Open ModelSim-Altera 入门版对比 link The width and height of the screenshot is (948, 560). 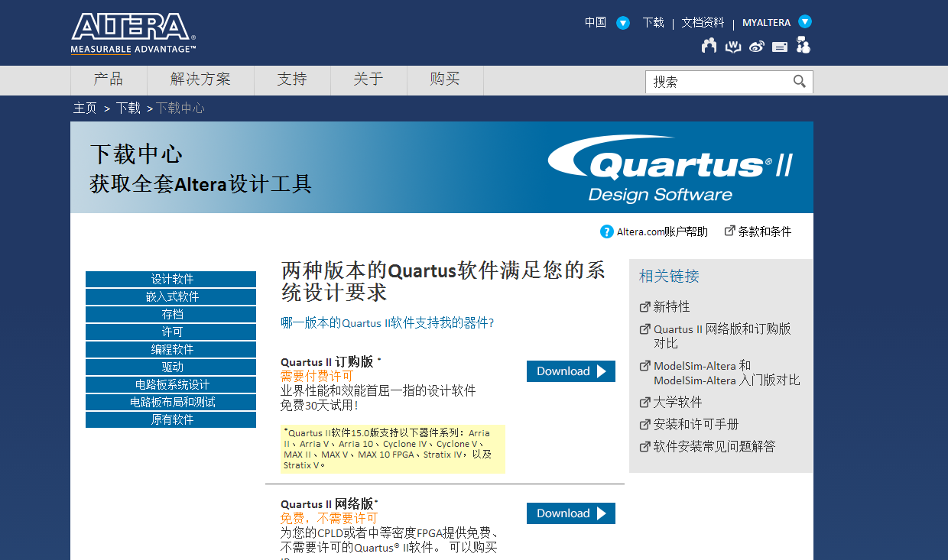click(x=727, y=373)
